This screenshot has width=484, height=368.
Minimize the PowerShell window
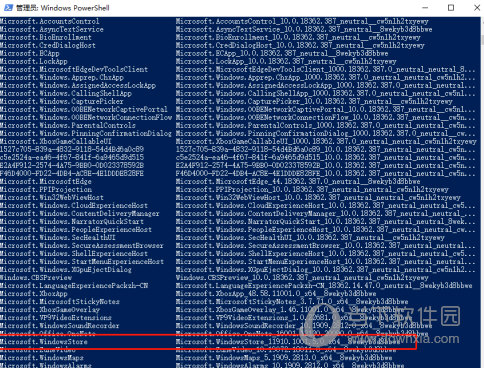click(425, 8)
